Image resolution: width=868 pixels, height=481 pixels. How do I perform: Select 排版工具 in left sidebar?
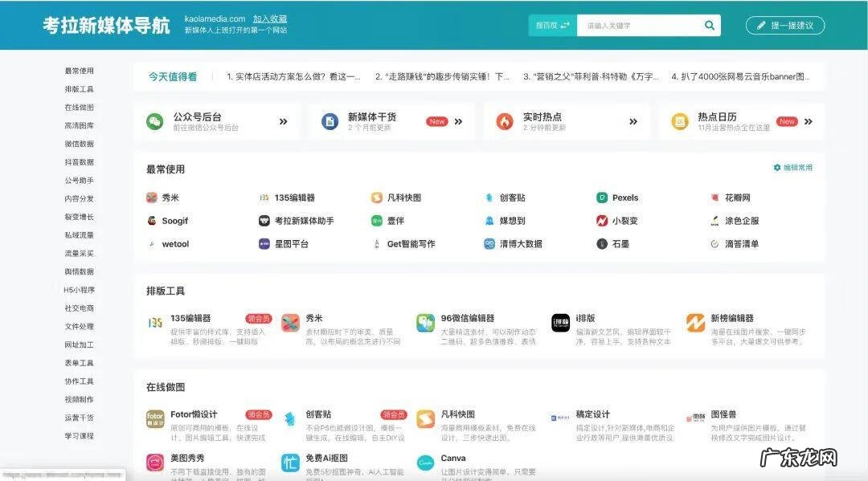pos(80,89)
